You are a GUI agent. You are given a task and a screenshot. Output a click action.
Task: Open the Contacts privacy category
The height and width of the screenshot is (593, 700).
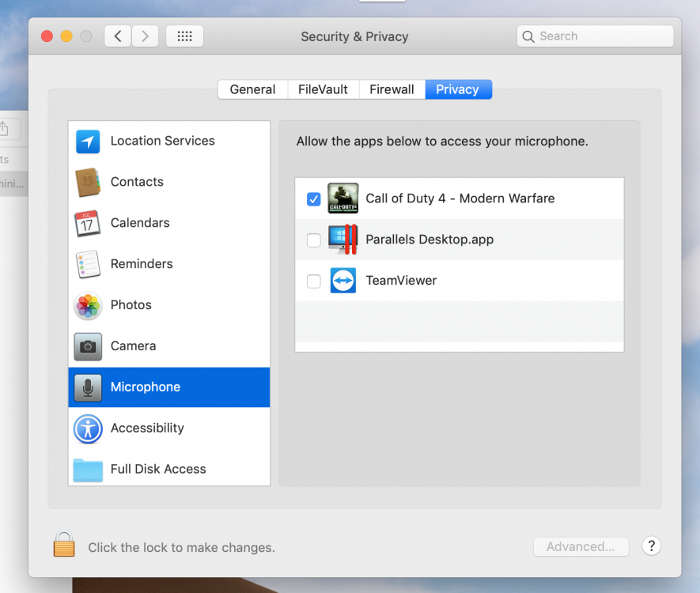point(137,182)
